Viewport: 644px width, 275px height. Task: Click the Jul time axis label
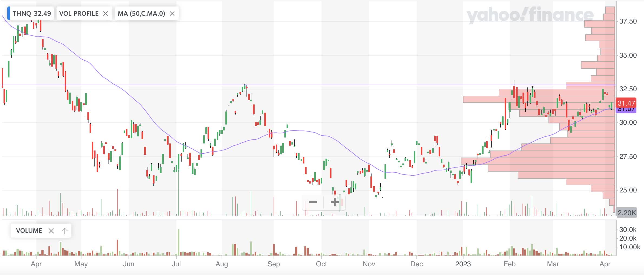[x=176, y=264]
